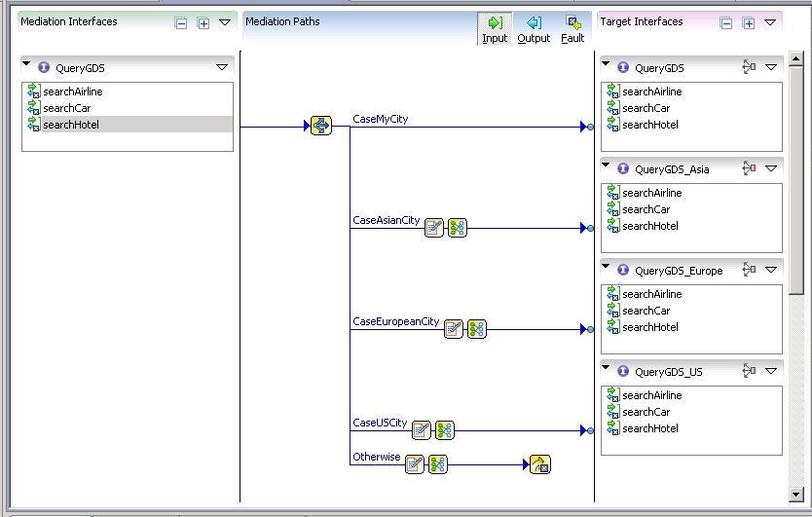Click the Otherwise path label
The height and width of the screenshot is (517, 812).
tap(377, 457)
